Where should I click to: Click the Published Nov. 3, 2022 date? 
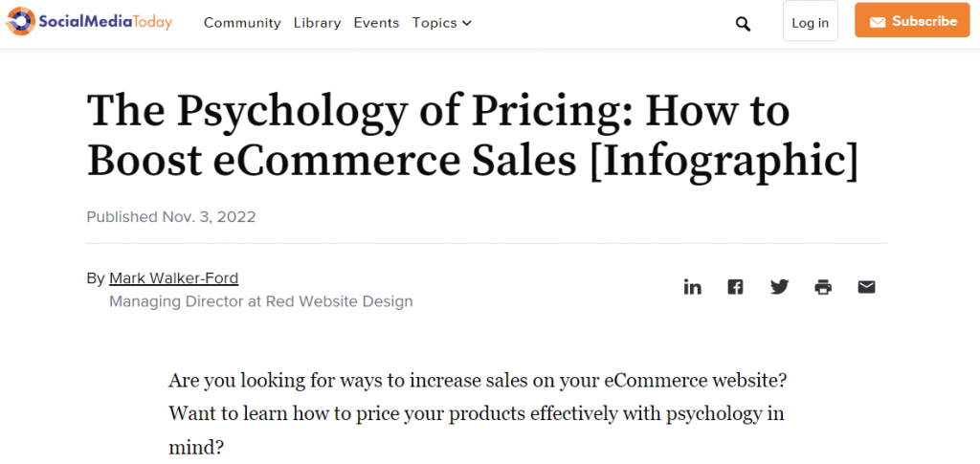click(171, 217)
